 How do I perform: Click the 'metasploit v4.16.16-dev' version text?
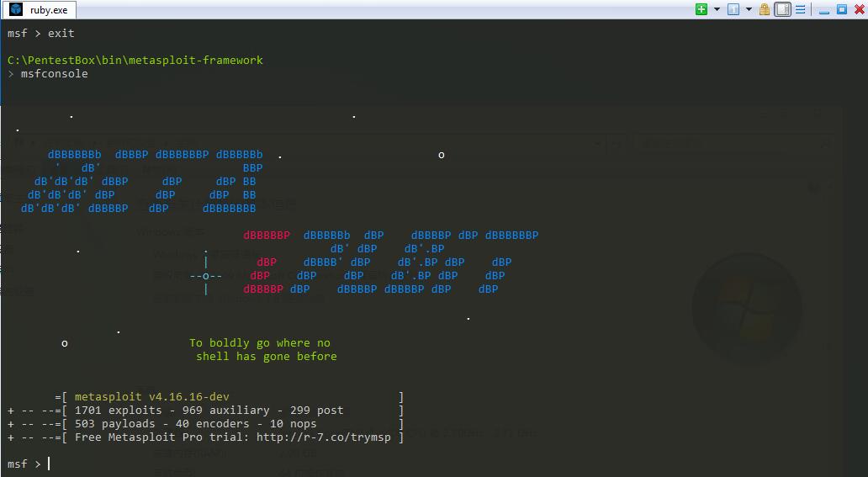point(151,397)
